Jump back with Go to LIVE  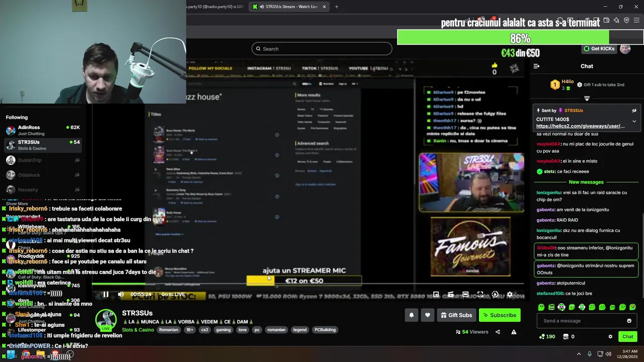click(173, 295)
